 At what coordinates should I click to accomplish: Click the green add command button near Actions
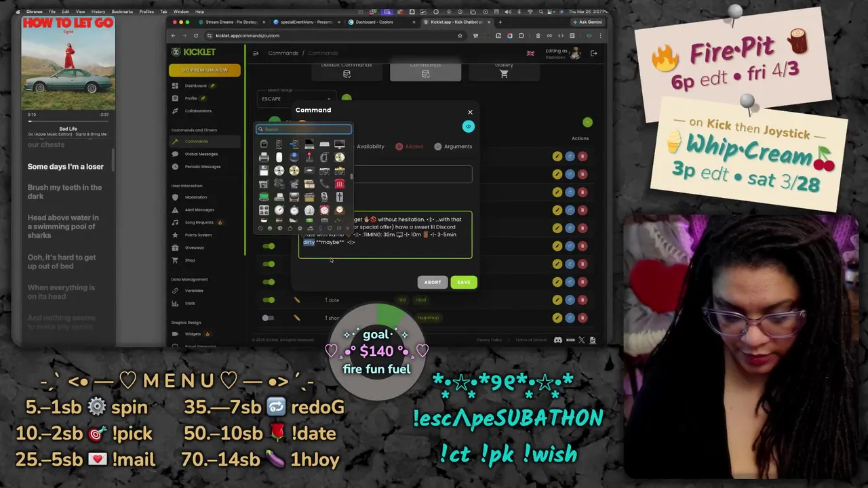pos(587,122)
